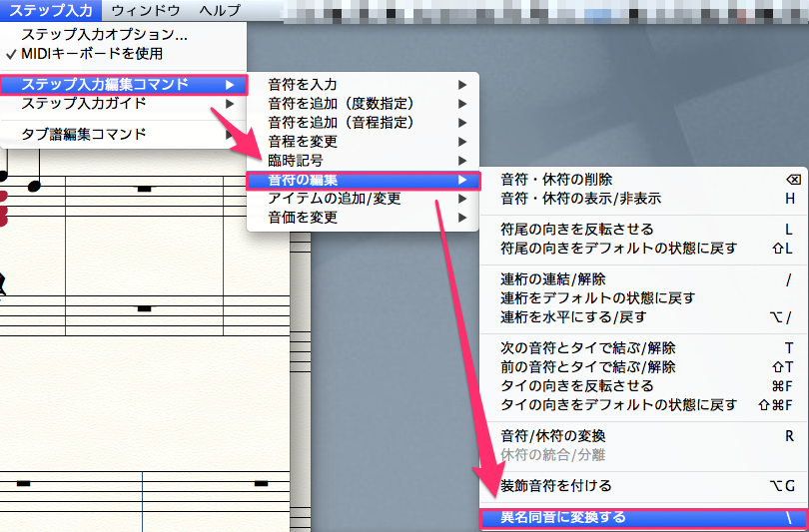Select 音符・休符の削除 command
The image size is (809, 532).
point(644,180)
